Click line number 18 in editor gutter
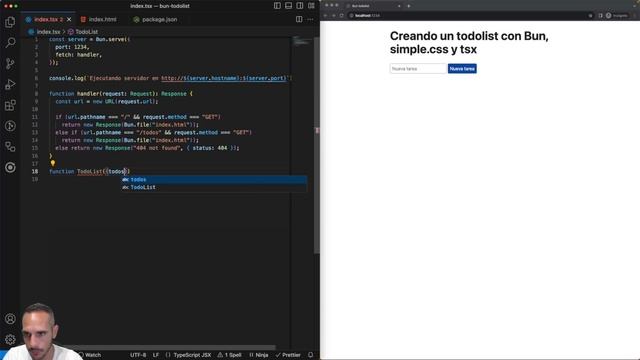640x360 pixels. (x=35, y=171)
